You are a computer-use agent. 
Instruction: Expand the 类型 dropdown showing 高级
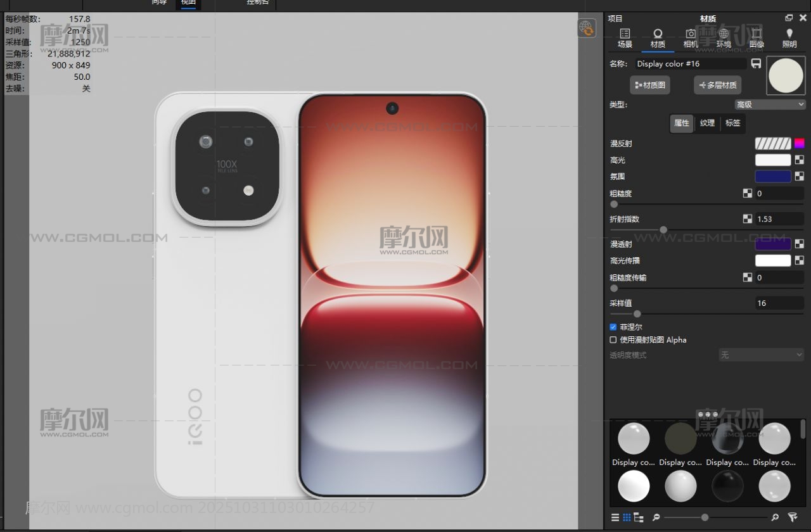click(769, 104)
